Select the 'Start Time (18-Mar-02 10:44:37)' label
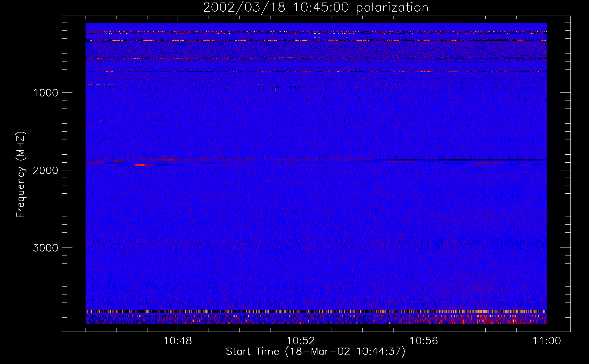The image size is (589, 364). 316,352
